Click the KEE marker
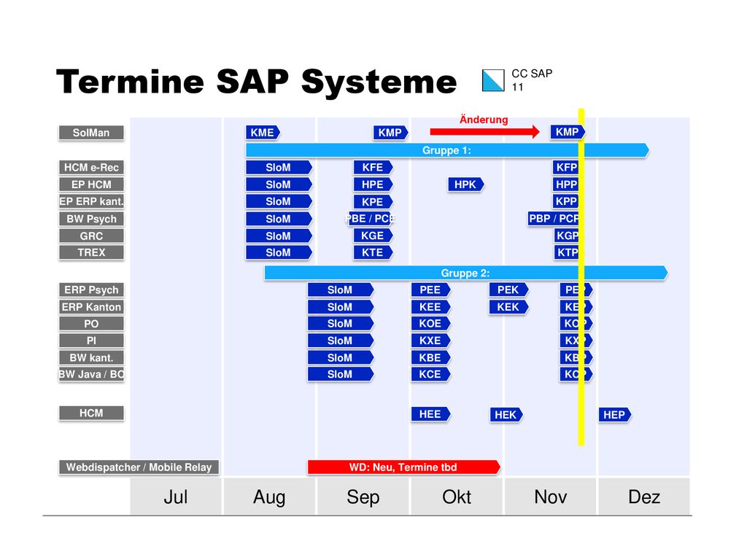Screen dimensions: 747x560 (x=430, y=307)
